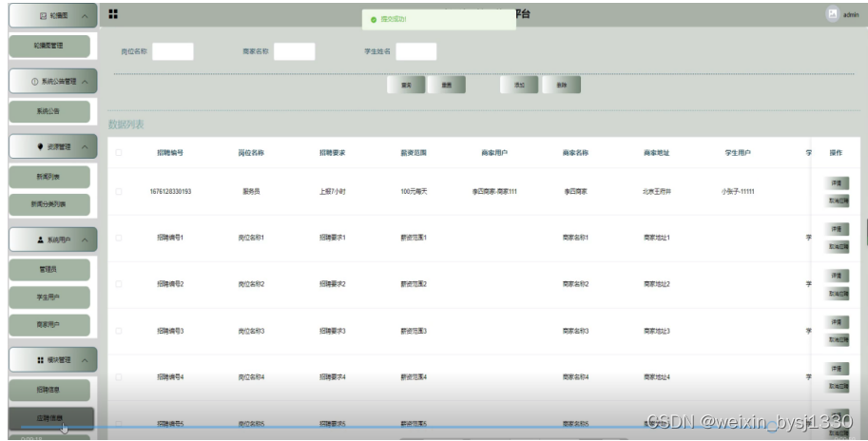This screenshot has height=441, width=868.
Task: Click the 小张子-11111 cell
Action: tap(738, 191)
